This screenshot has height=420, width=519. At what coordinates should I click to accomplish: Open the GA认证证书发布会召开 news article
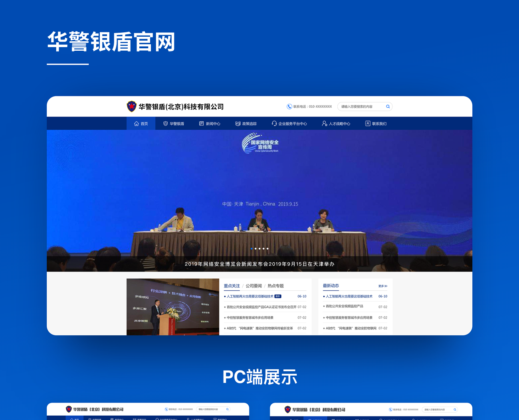261,307
